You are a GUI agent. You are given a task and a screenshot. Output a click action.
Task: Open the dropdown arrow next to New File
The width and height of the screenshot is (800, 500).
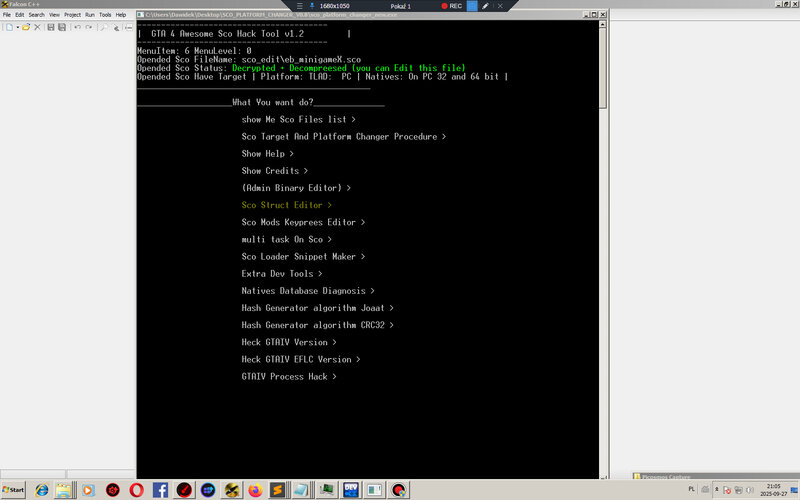coord(17,27)
